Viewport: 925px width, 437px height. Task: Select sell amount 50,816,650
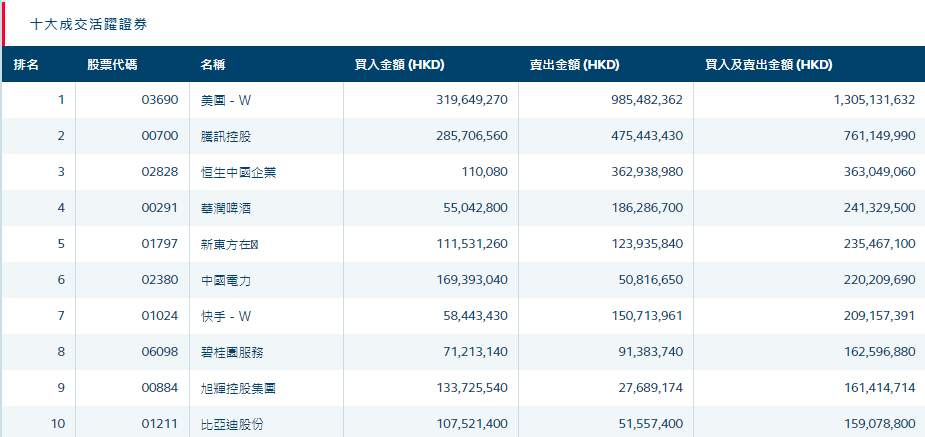point(650,280)
